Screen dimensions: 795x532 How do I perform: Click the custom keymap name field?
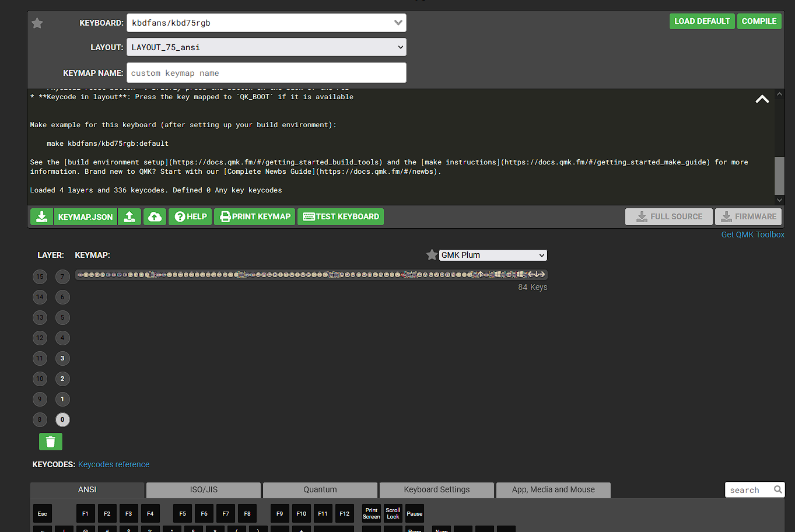(266, 72)
